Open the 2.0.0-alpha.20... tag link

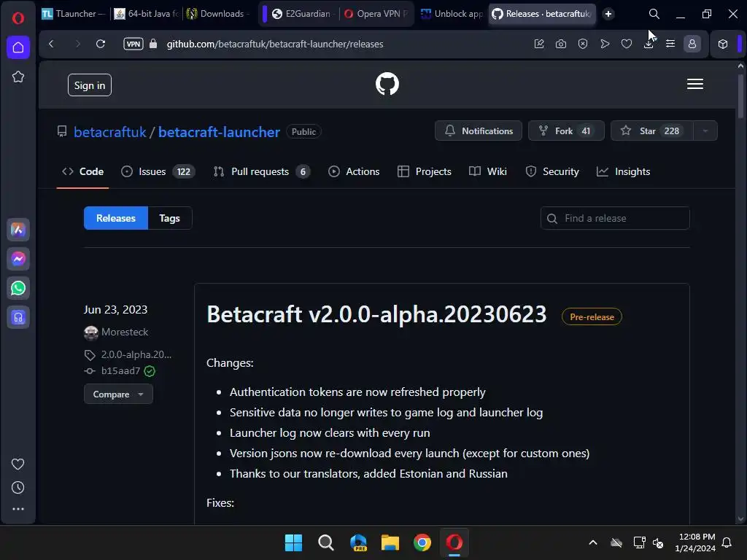(136, 355)
